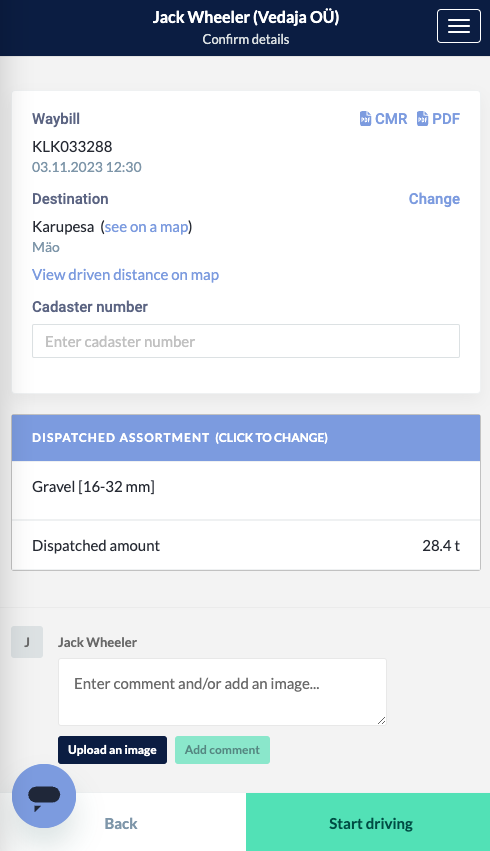Submit with Add comment button
Viewport: 490px width, 851px height.
(x=222, y=750)
